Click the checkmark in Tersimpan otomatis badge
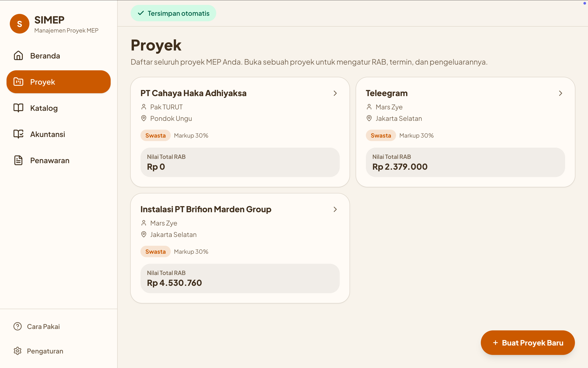The image size is (588, 368). tap(141, 13)
